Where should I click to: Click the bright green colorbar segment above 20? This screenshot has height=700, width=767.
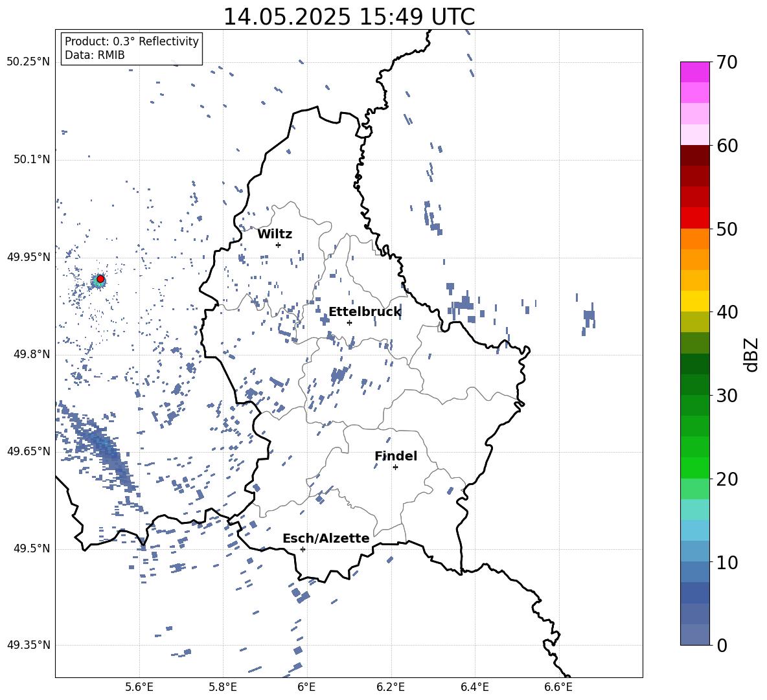tap(694, 468)
